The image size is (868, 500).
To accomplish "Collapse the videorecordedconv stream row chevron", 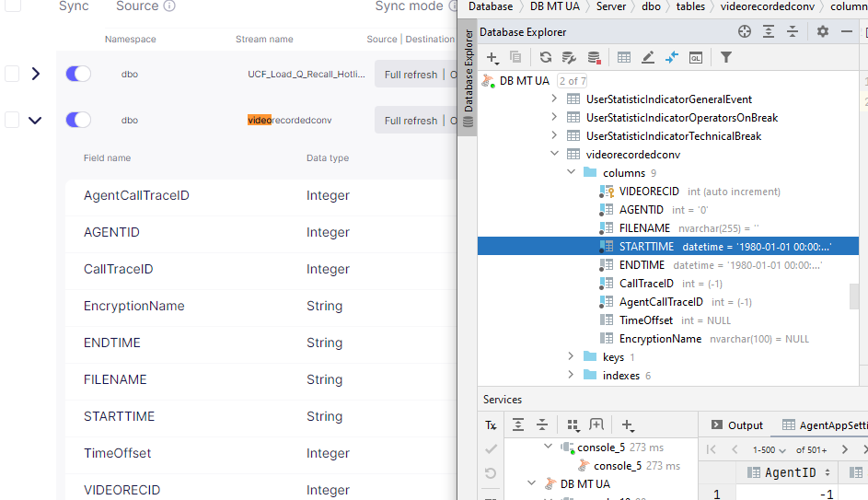I will coord(35,120).
